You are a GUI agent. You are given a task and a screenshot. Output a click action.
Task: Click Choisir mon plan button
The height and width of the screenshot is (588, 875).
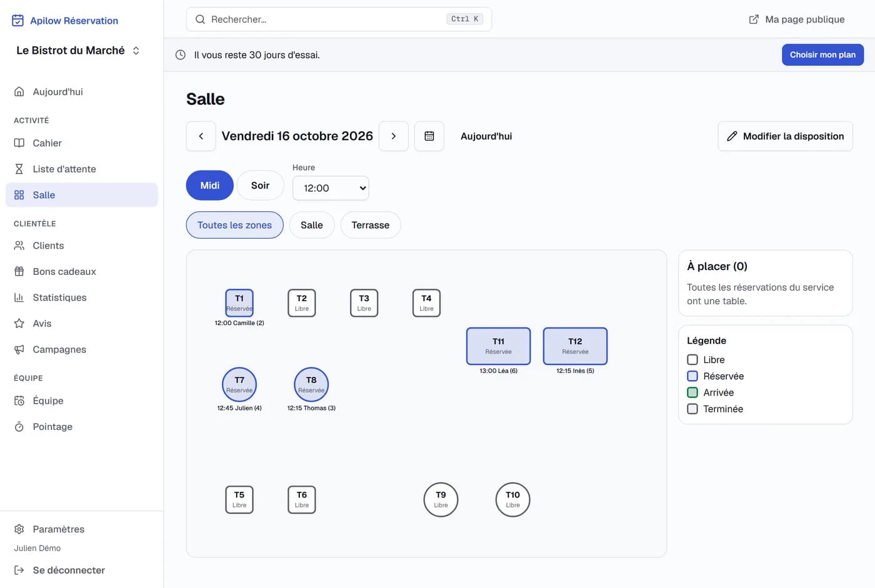coord(822,55)
